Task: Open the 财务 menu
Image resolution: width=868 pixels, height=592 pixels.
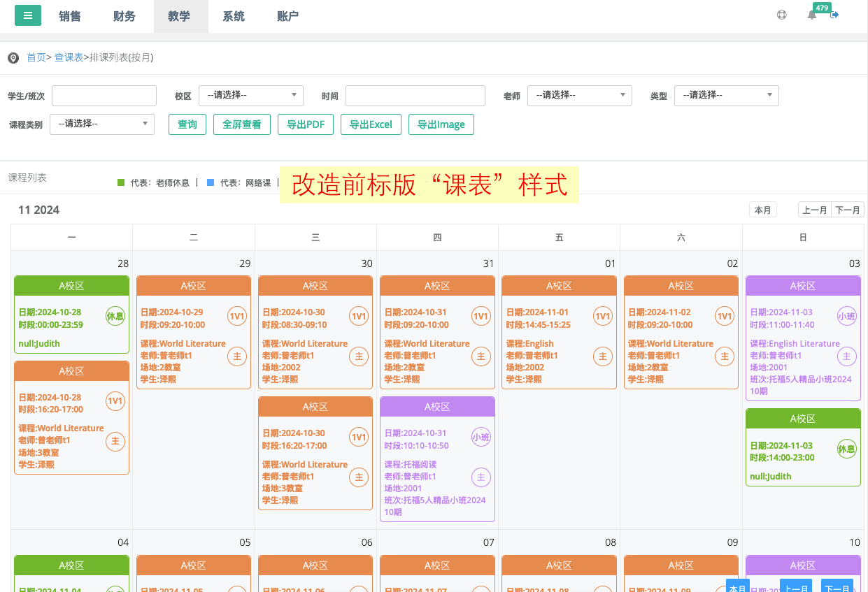Action: [124, 16]
